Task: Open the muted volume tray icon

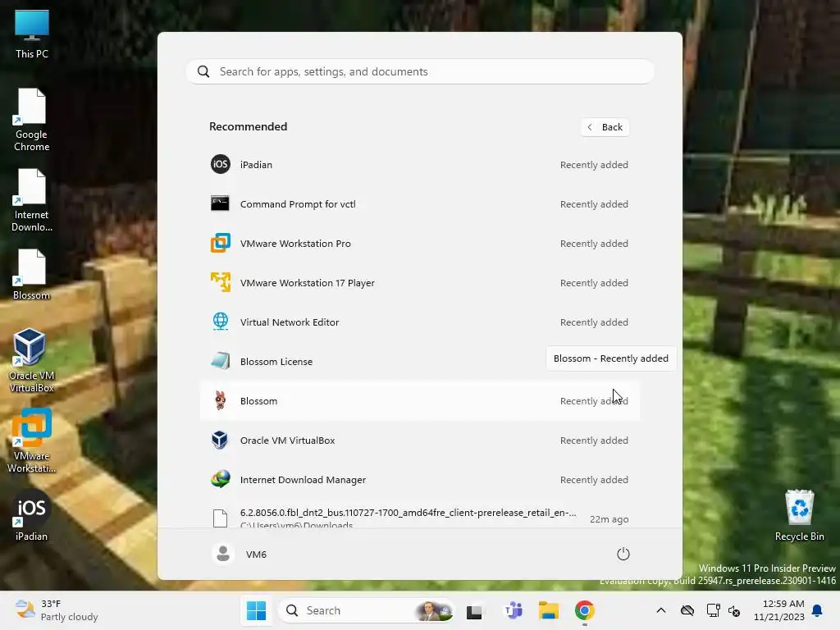Action: click(734, 610)
